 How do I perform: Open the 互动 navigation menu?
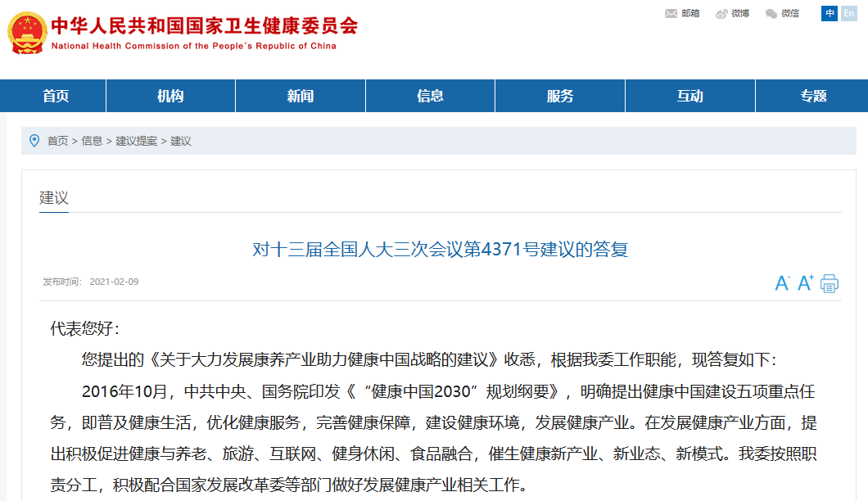coord(690,96)
